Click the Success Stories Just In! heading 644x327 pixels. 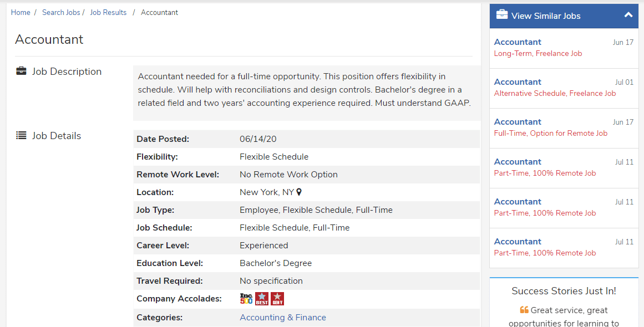point(564,291)
